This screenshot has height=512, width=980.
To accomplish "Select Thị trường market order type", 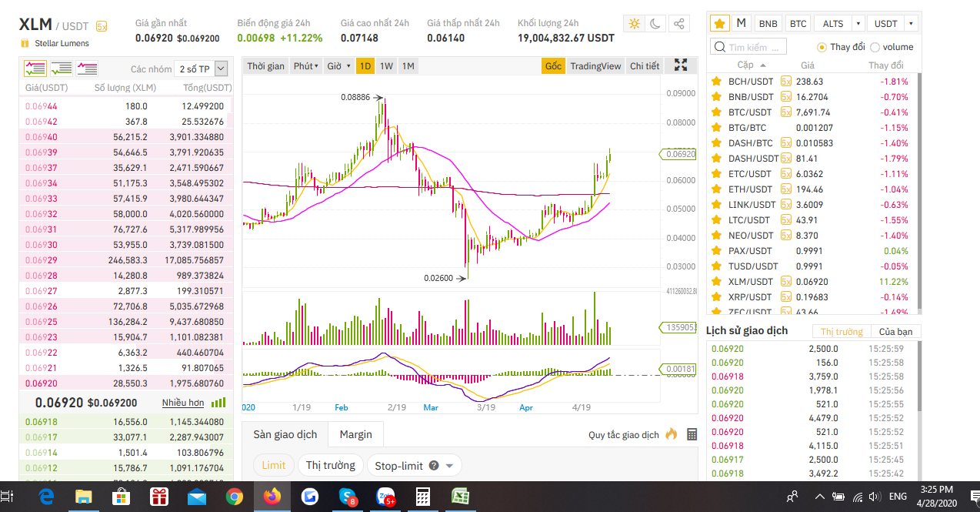I will [331, 465].
